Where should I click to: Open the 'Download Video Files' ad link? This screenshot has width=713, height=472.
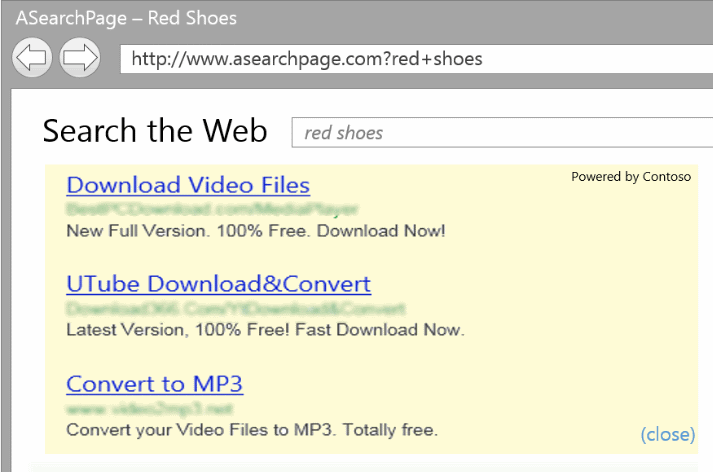coord(188,186)
